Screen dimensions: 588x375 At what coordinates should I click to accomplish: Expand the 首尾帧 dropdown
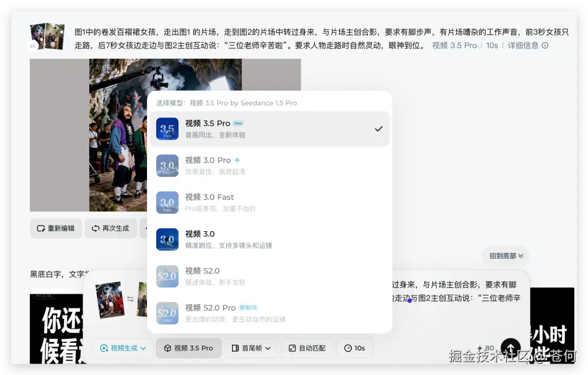(x=251, y=348)
